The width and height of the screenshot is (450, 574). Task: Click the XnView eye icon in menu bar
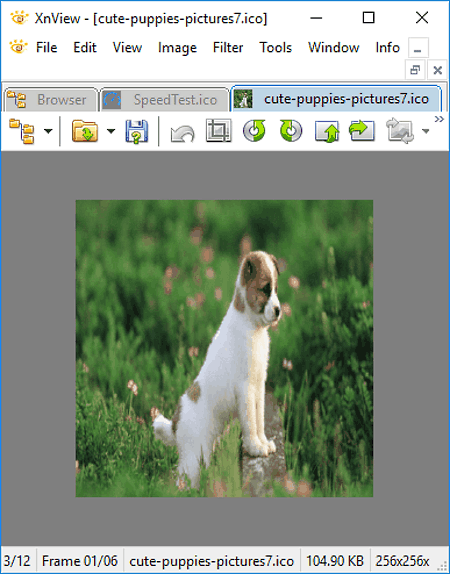coord(18,47)
